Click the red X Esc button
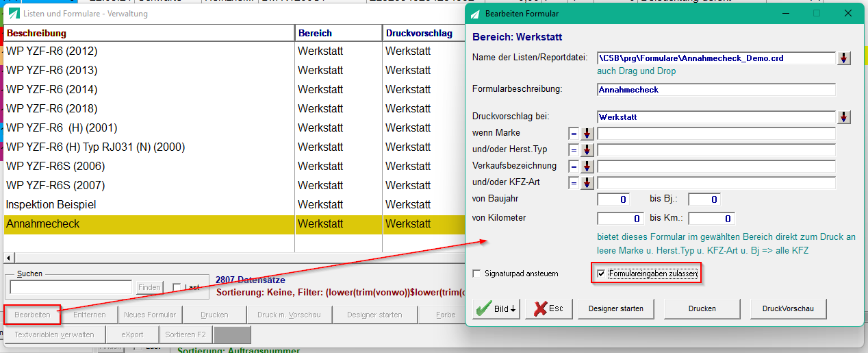 pyautogui.click(x=549, y=308)
